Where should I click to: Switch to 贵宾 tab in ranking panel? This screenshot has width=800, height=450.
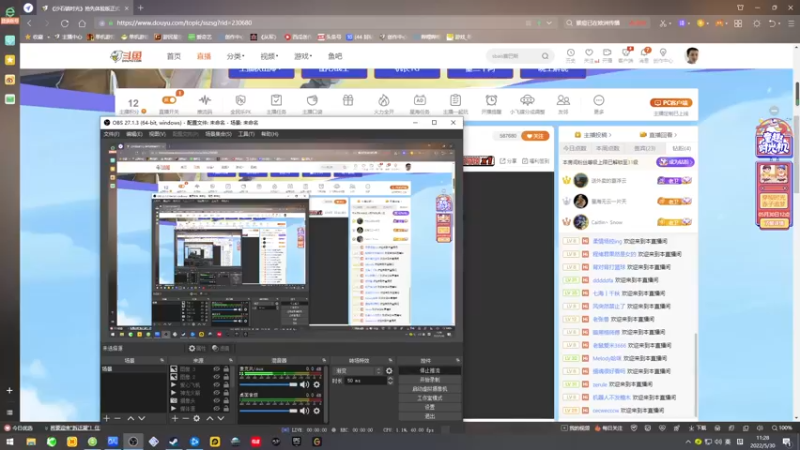[644, 148]
